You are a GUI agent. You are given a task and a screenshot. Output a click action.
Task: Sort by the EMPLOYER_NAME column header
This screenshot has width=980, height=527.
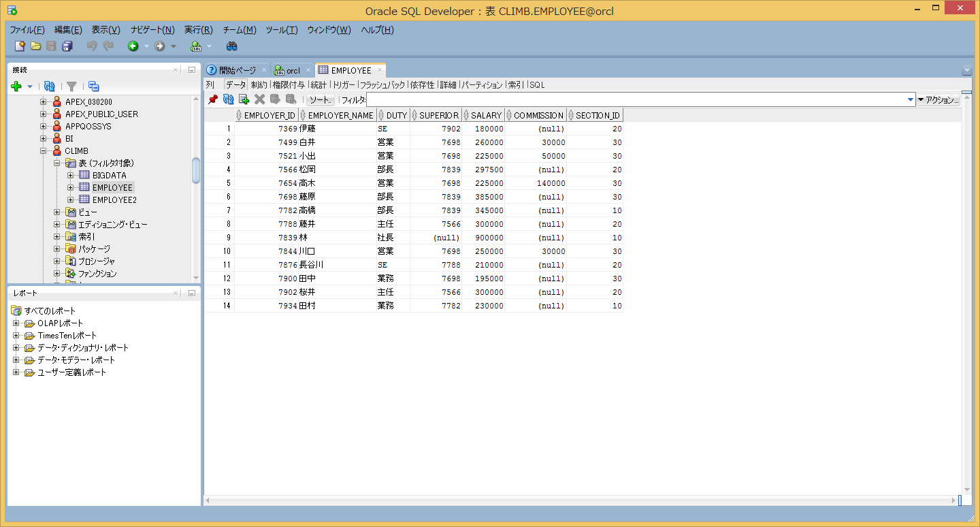[337, 115]
